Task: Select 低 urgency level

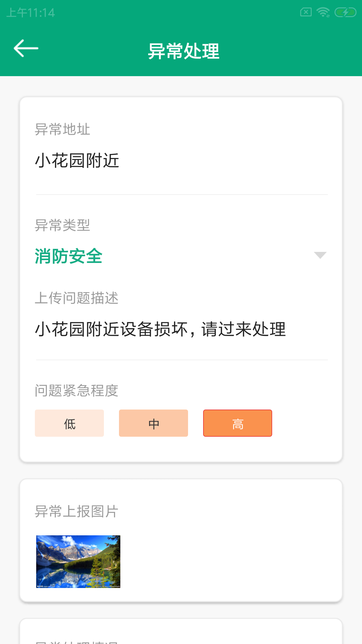Action: click(x=69, y=423)
